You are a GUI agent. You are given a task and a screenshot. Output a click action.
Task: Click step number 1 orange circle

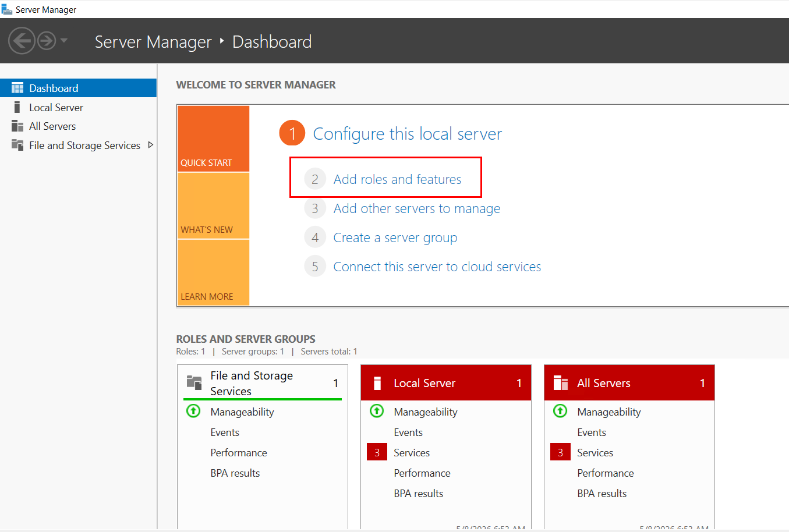[292, 133]
